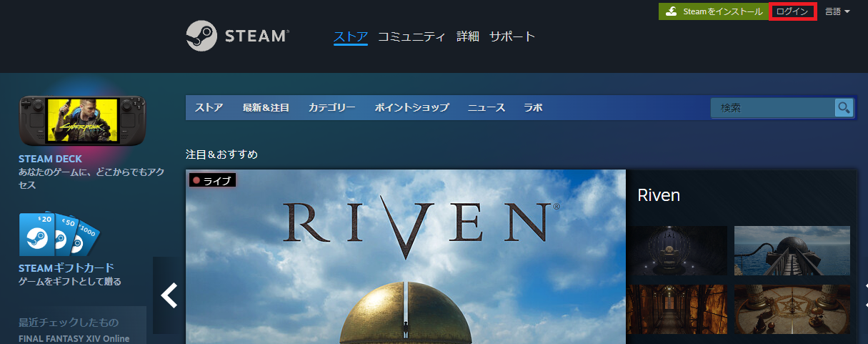This screenshot has height=344, width=868.
Task: Open the Riven featured capsule image
Action: pyautogui.click(x=406, y=257)
